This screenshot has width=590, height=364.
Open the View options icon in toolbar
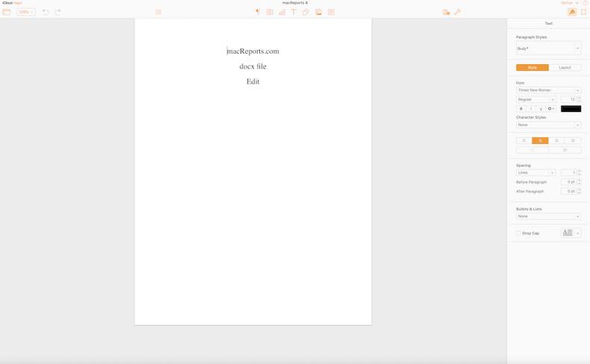click(7, 12)
